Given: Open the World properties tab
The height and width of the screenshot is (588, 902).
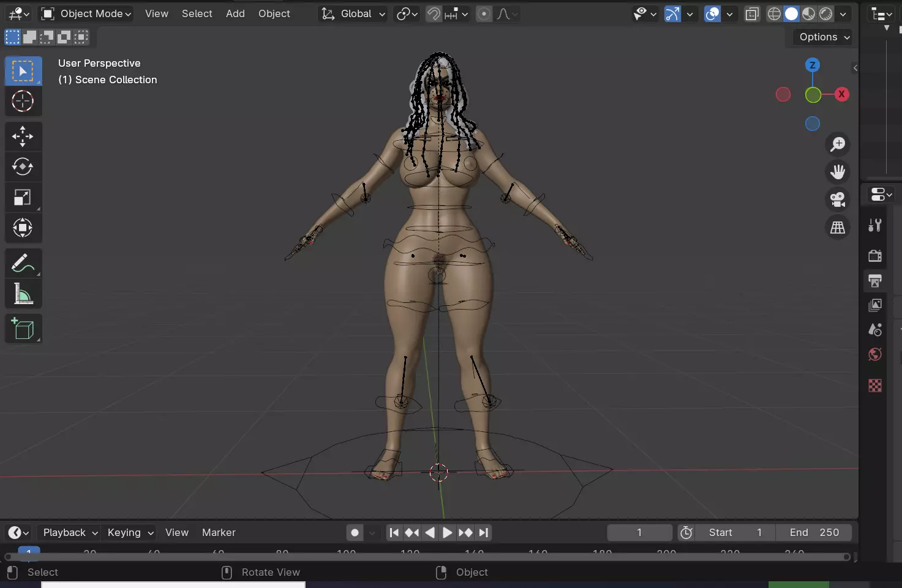Looking at the screenshot, I should (x=875, y=354).
